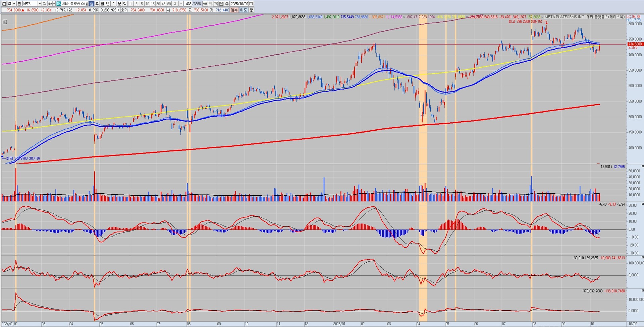Click the 매도 (sell) button
The height and width of the screenshot is (327, 644).
pos(244,10)
